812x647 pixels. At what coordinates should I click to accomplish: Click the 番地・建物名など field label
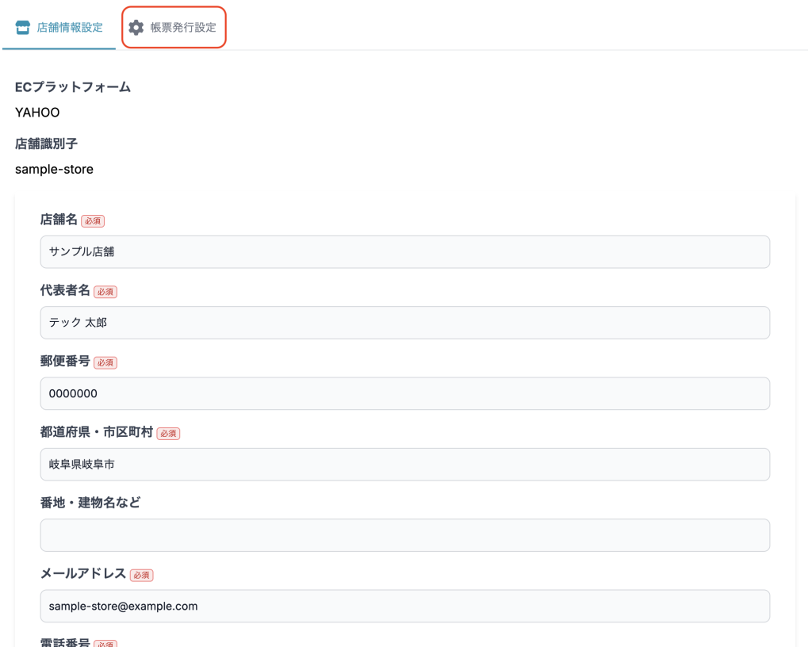tap(90, 503)
